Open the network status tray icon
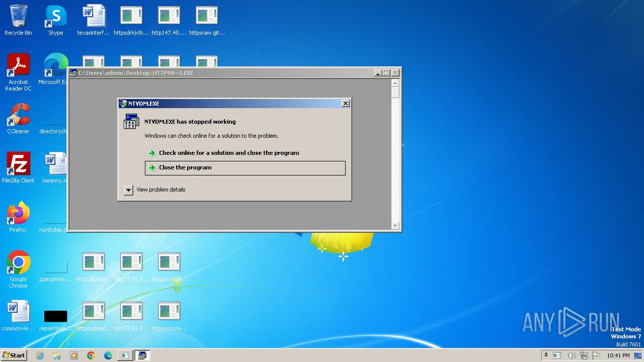644x362 pixels. pyautogui.click(x=584, y=355)
